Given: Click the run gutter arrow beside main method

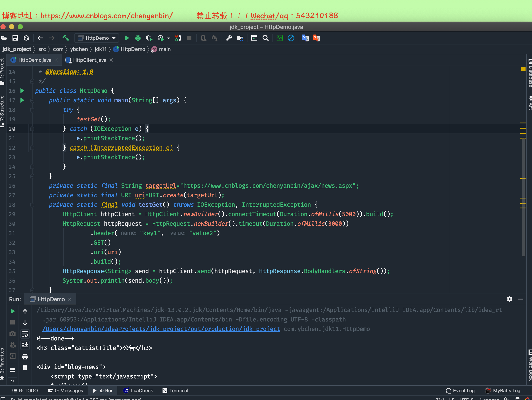Looking at the screenshot, I should pos(22,100).
